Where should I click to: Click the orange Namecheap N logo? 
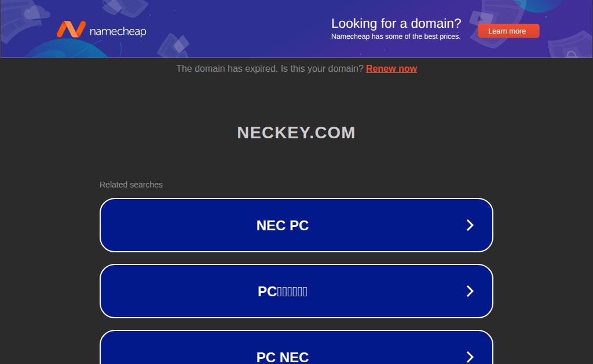(x=71, y=29)
